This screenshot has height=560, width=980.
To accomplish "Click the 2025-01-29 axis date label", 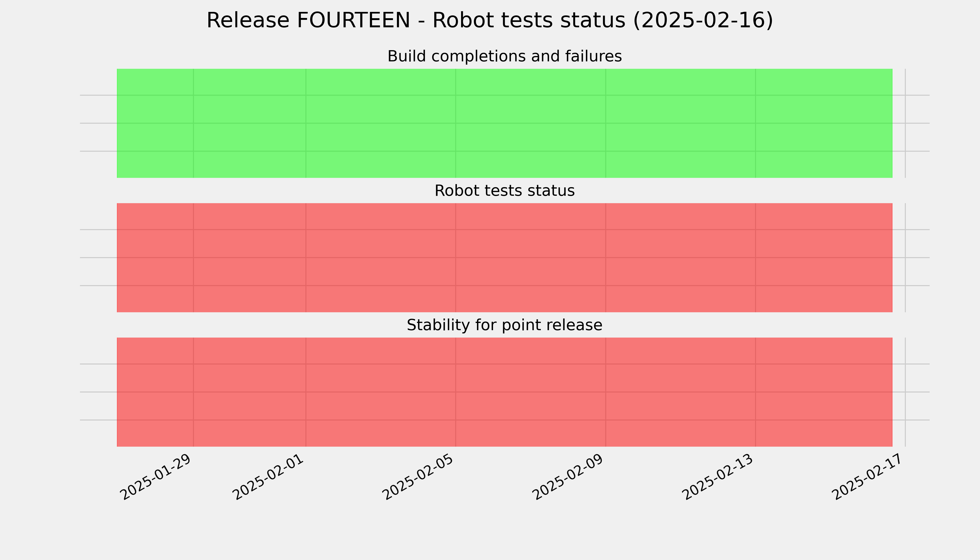I will point(156,477).
